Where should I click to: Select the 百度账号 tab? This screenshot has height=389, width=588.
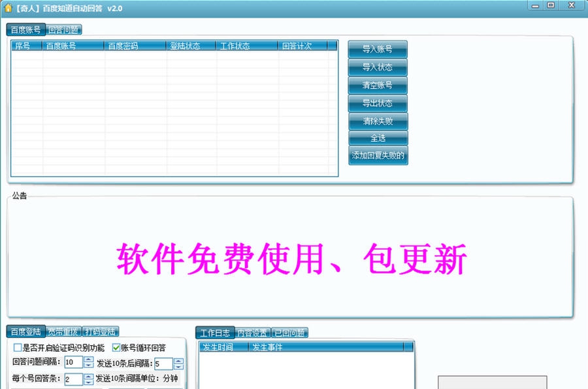(x=24, y=29)
